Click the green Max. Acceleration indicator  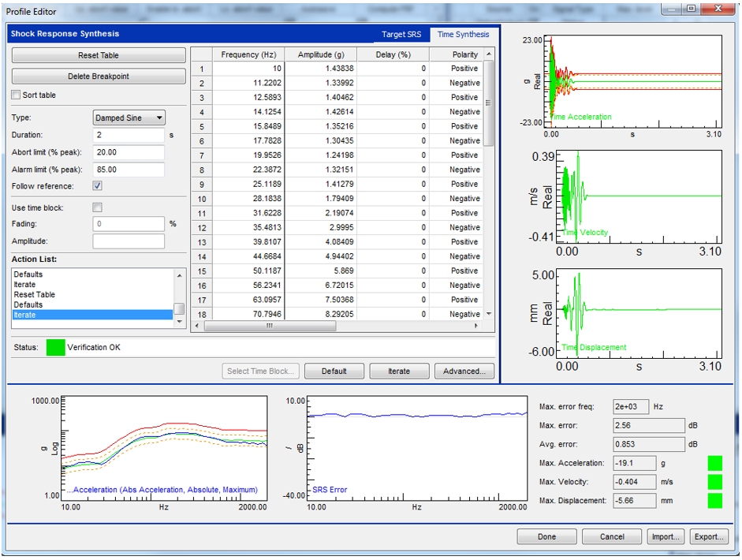click(714, 463)
